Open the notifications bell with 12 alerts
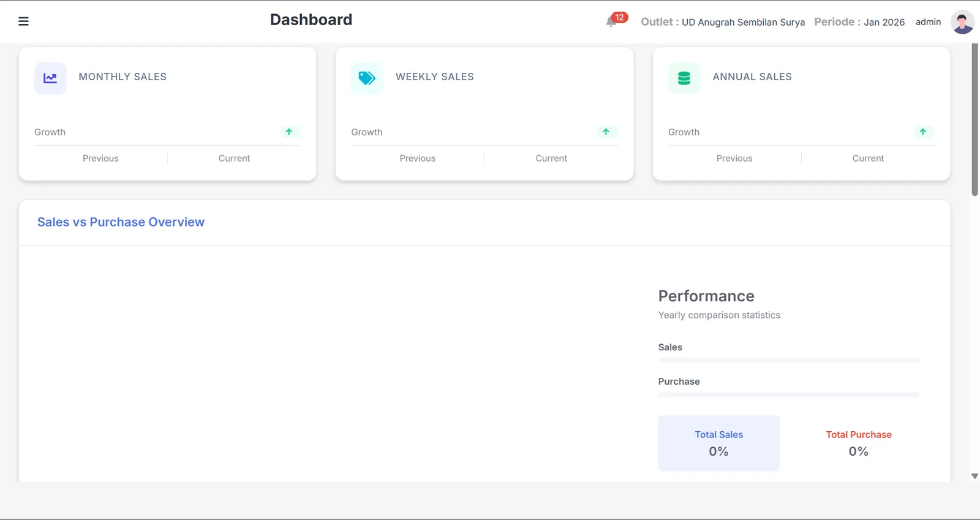 coord(616,20)
